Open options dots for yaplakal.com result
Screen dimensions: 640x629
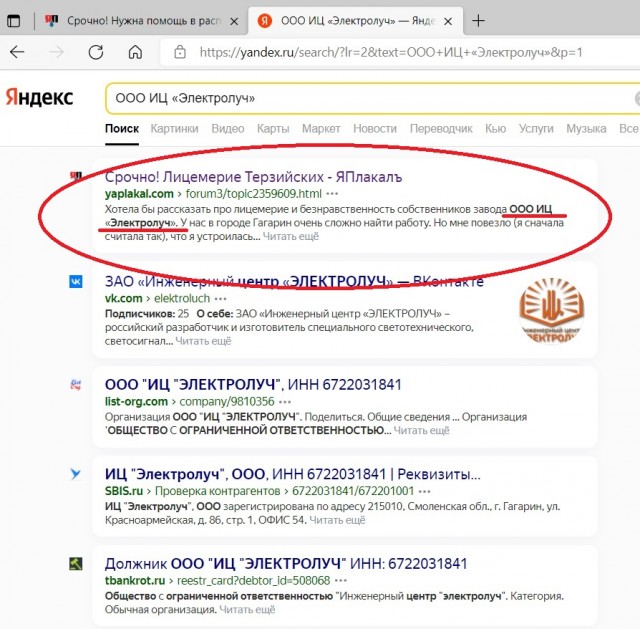(x=332, y=193)
